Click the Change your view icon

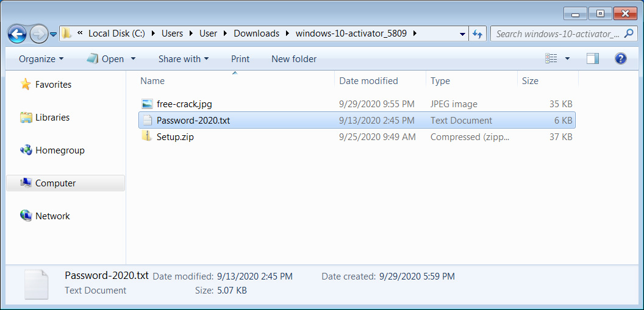pos(551,58)
